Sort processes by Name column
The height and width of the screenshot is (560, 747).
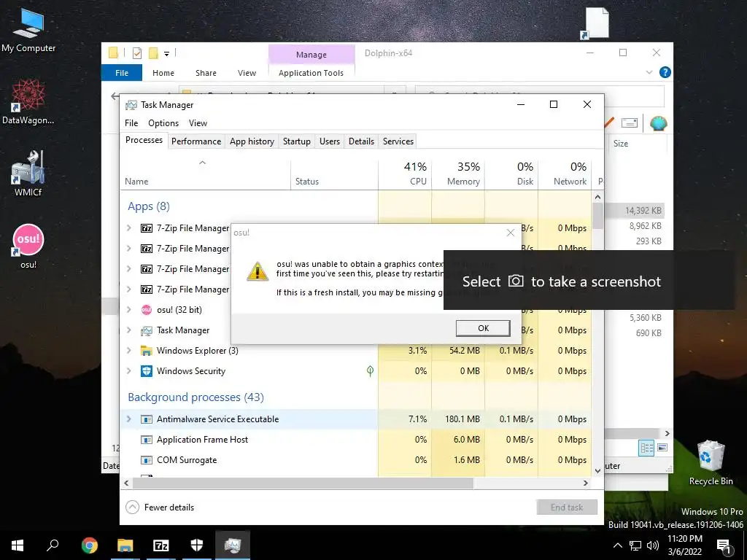point(205,174)
